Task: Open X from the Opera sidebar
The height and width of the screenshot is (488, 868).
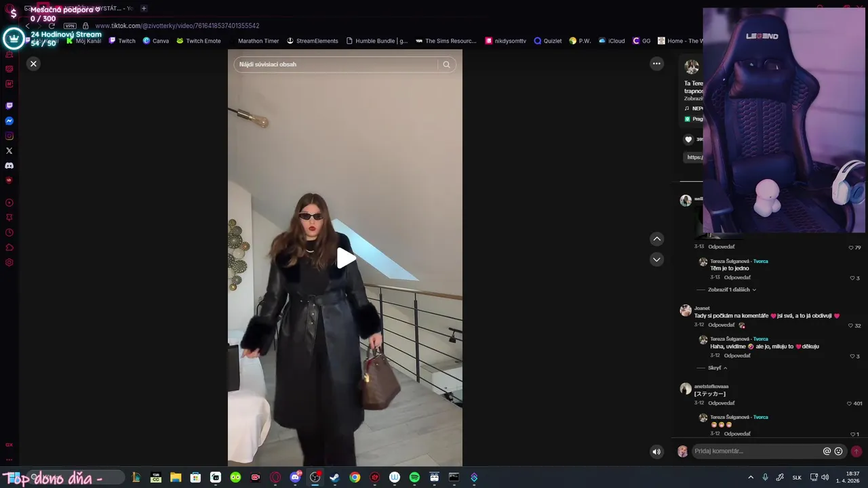Action: pos(9,150)
